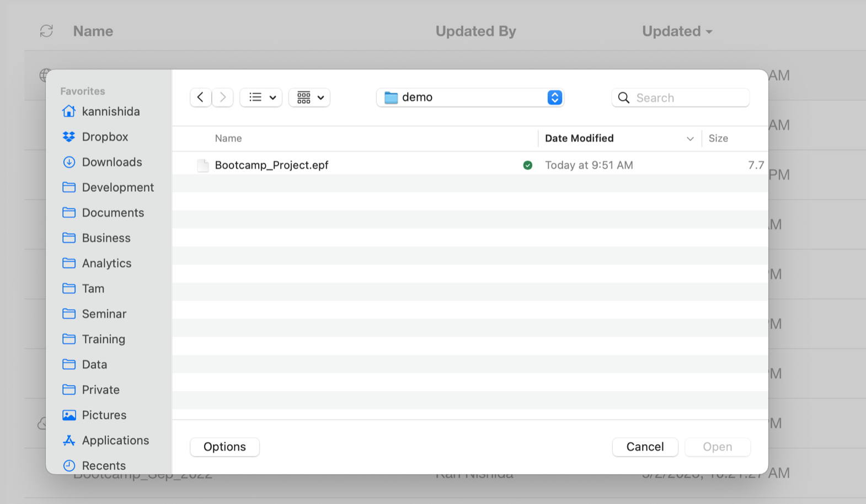The image size is (866, 504).
Task: Click the green sync status checkmark
Action: tap(528, 165)
